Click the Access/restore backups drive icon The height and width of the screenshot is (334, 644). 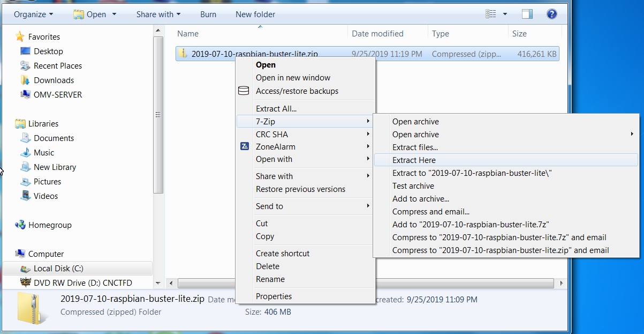point(244,91)
